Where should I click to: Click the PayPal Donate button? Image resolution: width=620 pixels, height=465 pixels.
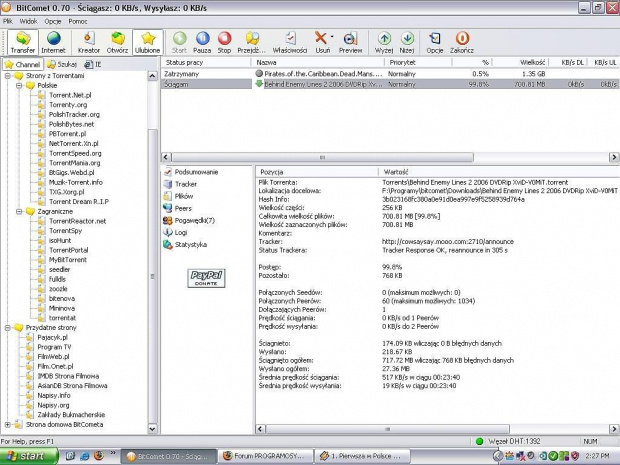coord(206,278)
